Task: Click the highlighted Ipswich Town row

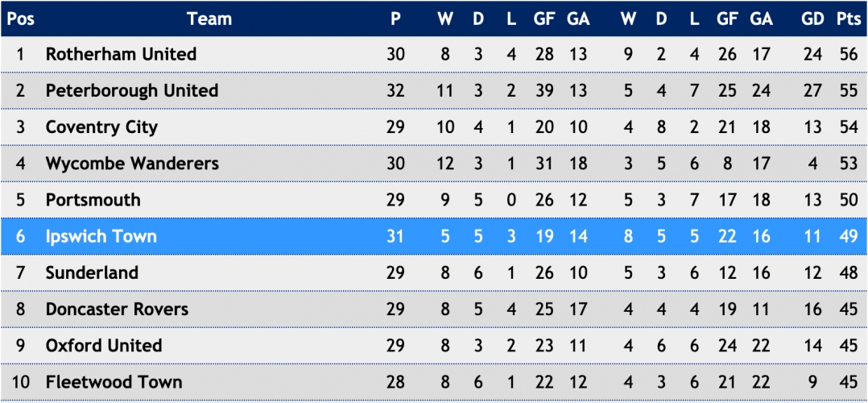Action: [x=434, y=237]
